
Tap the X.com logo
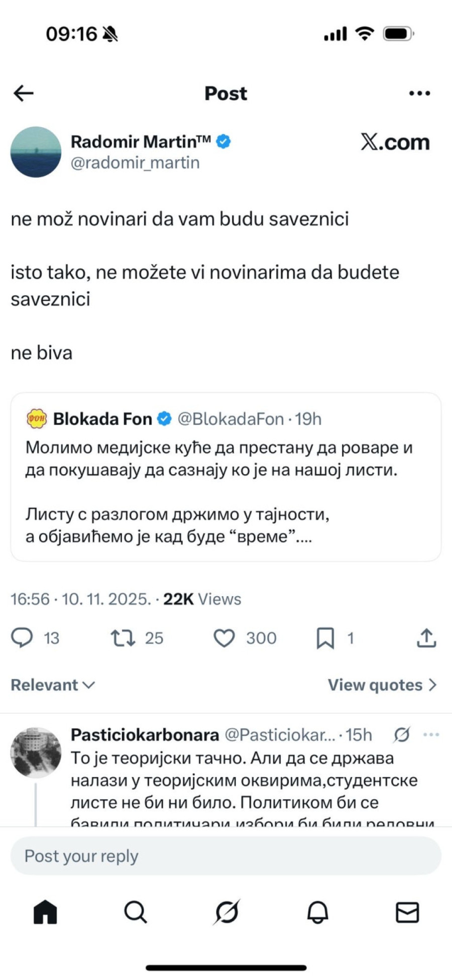click(x=395, y=143)
